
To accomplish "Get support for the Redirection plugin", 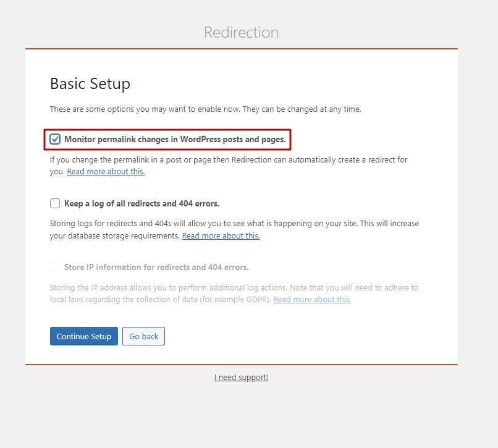I will click(x=241, y=377).
